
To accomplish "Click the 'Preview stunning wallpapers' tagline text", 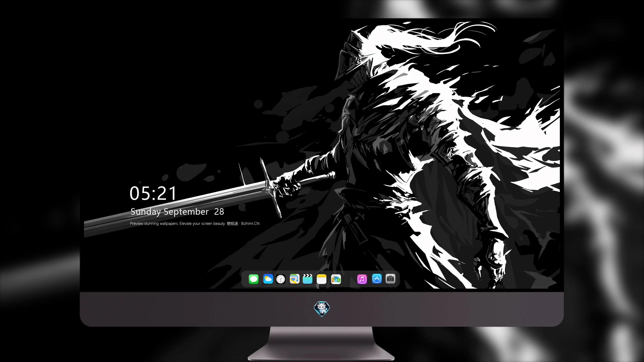I will pos(195,223).
